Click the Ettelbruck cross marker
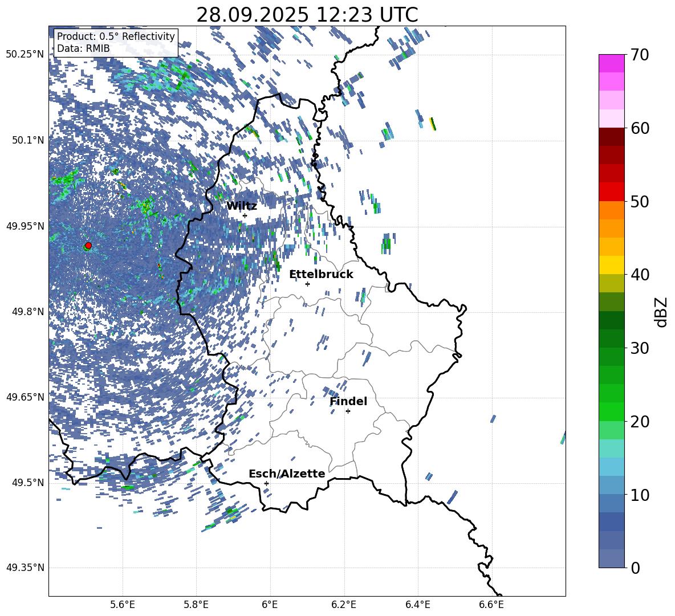 [x=307, y=284]
